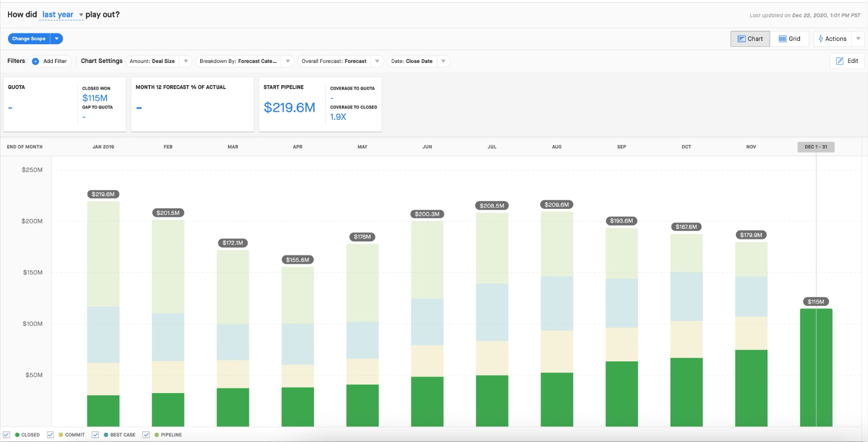The width and height of the screenshot is (868, 442).
Task: Select the JAN 2019 month header
Action: point(103,147)
